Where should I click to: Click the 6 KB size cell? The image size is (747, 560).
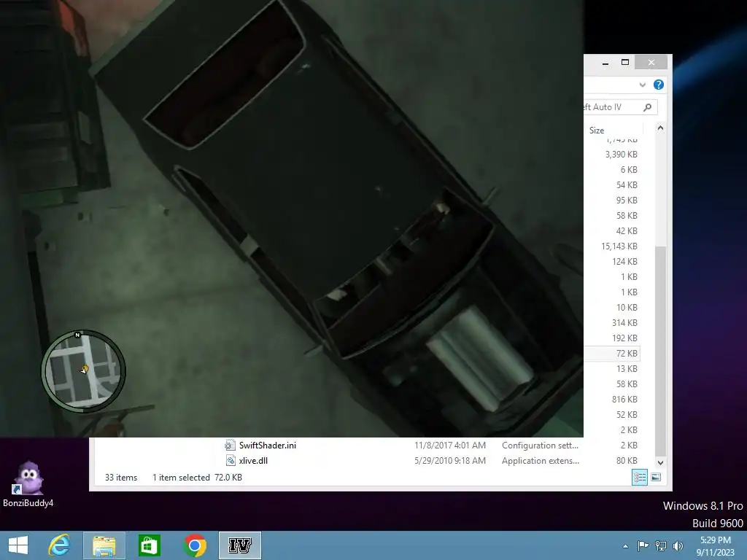pos(629,169)
